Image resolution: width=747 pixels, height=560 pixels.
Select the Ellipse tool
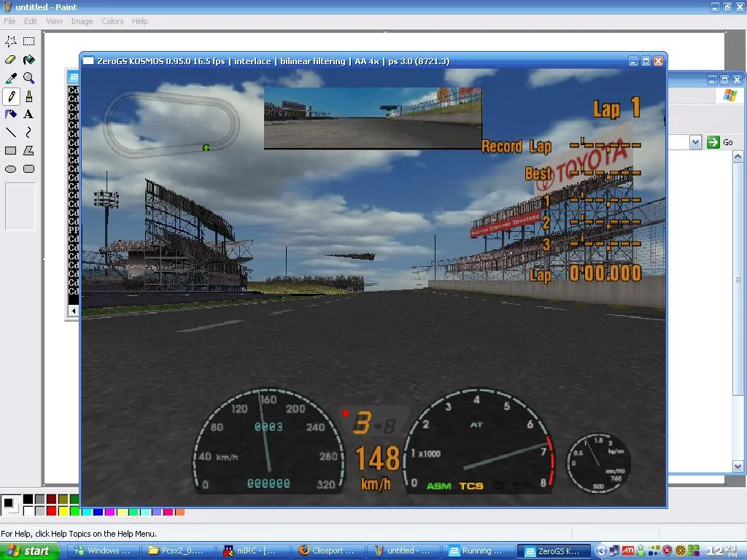pos(11,169)
